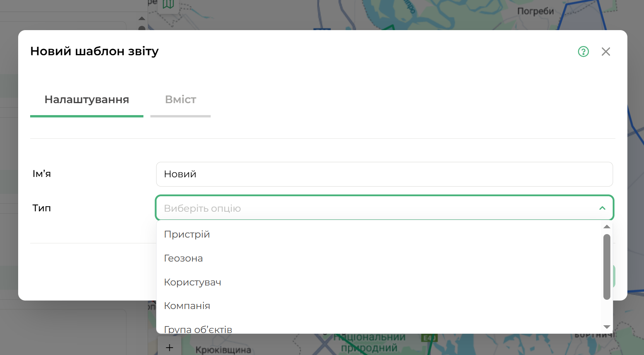Click the Ім'я input field
644x355 pixels.
tap(384, 174)
